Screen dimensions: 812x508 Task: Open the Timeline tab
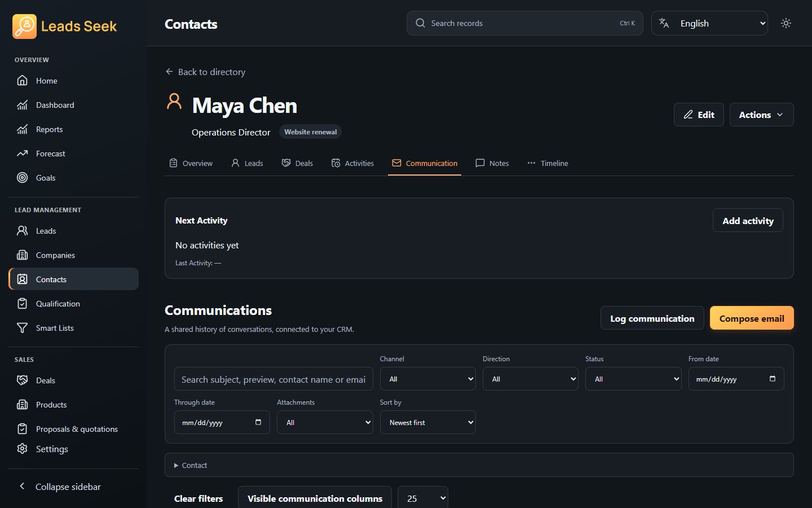click(x=548, y=163)
